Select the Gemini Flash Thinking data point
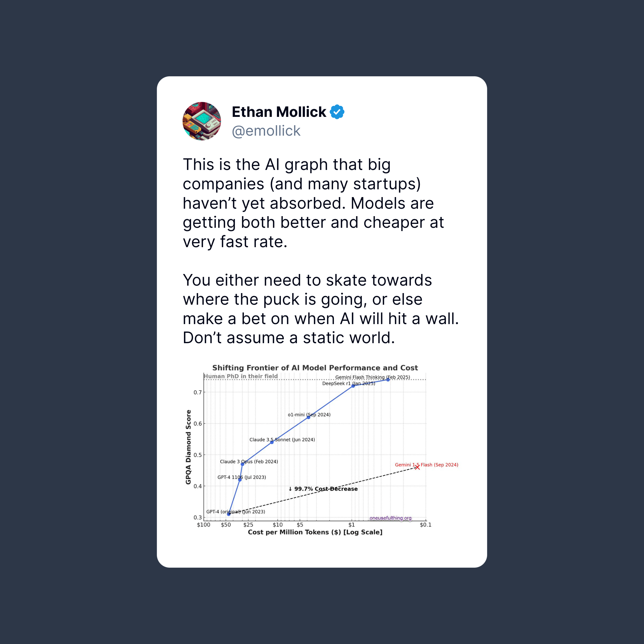The width and height of the screenshot is (644, 644). tap(388, 380)
